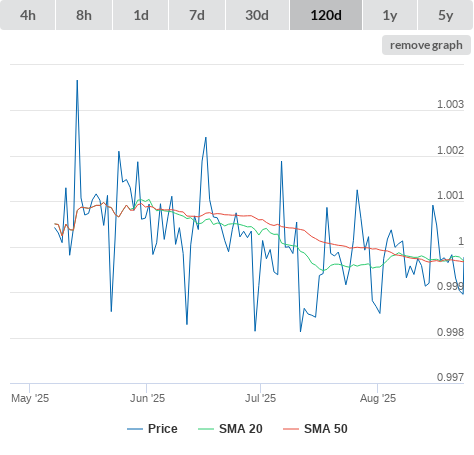The image size is (474, 455).
Task: Hide the SMA 20 legend series
Action: tap(230, 429)
